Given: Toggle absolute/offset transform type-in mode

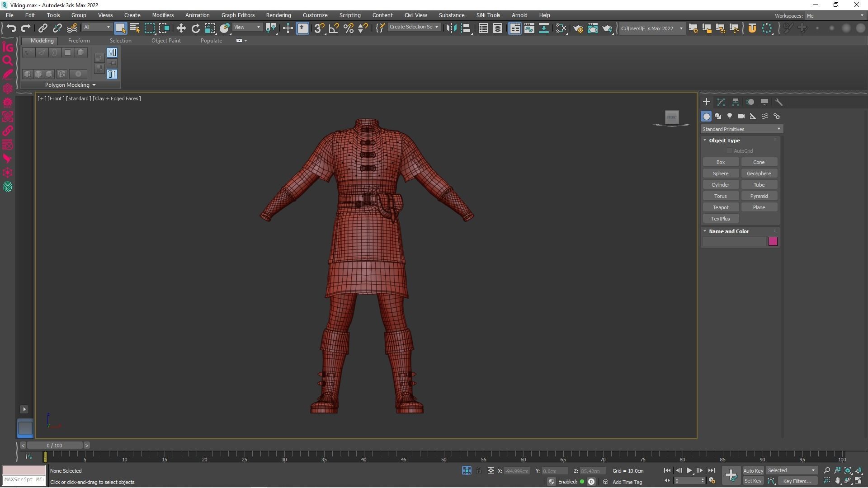Looking at the screenshot, I should [491, 470].
